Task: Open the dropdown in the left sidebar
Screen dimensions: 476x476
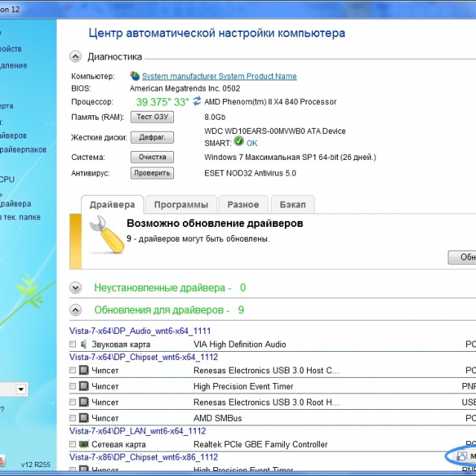Action: (x=21, y=389)
